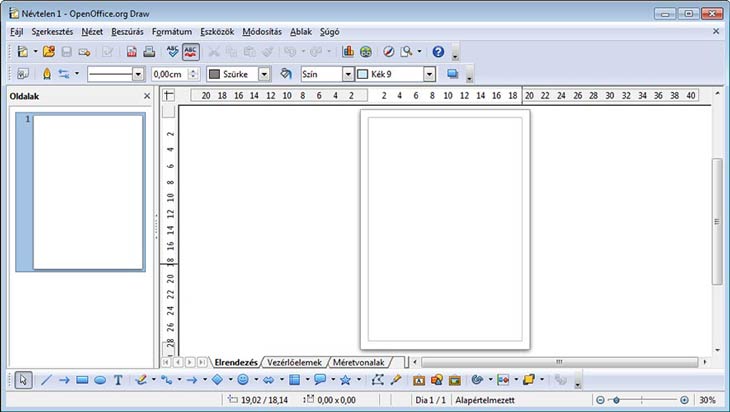Expand the Zoom icon dropdown arrow

[x=419, y=52]
